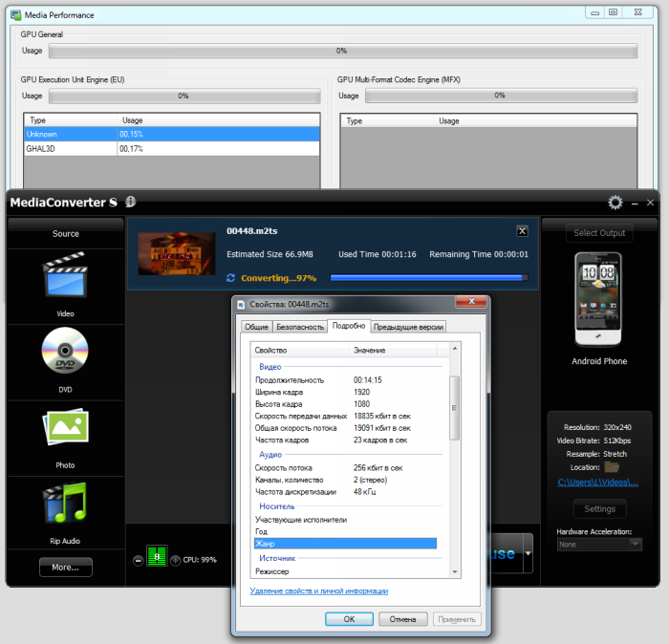Select the Rip Audio icon
Image resolution: width=669 pixels, height=644 pixels.
[65, 506]
